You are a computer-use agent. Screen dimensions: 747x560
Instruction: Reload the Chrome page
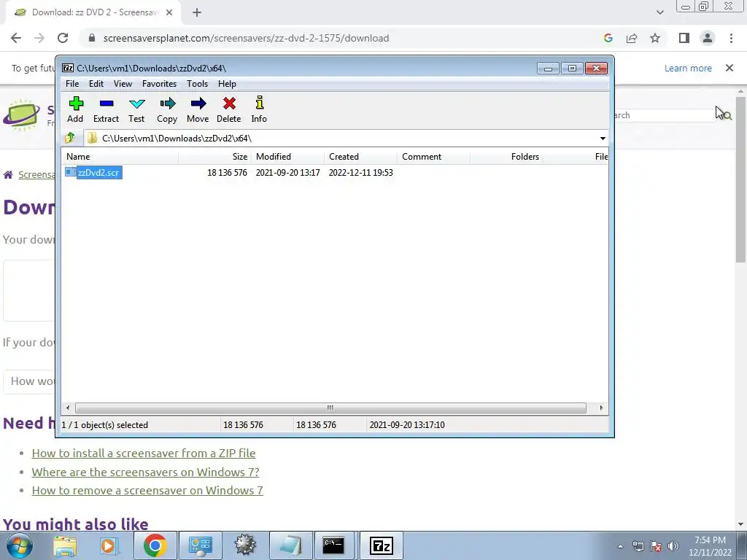click(63, 38)
